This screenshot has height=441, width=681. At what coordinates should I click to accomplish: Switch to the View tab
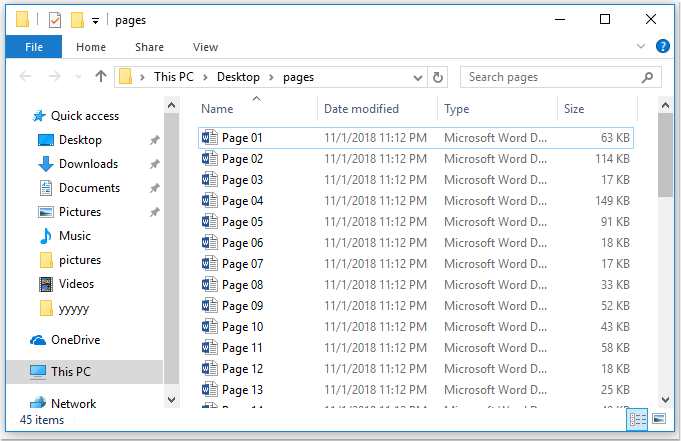tap(205, 47)
